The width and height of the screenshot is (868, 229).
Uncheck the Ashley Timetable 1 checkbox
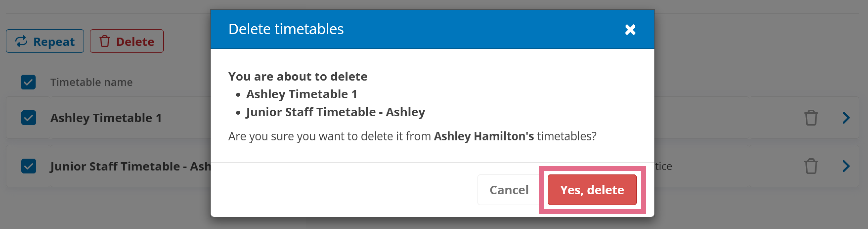point(28,118)
